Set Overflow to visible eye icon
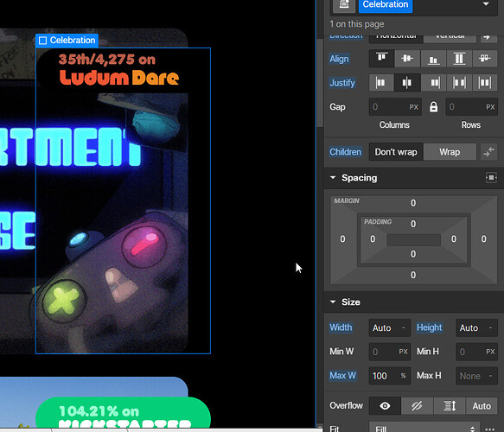 [385, 406]
